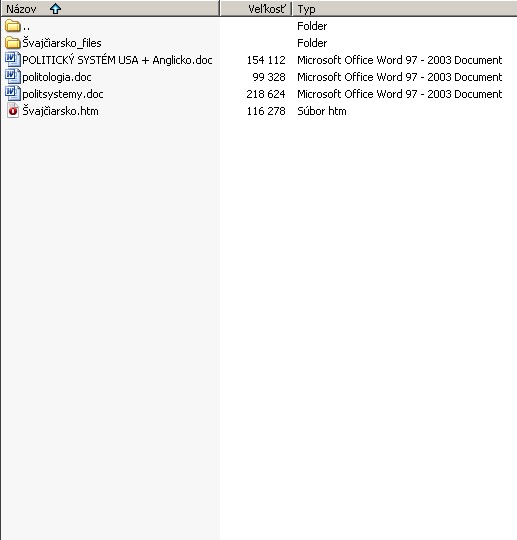Select the two dots parent directory entry
517x540 pixels.
pos(26,27)
